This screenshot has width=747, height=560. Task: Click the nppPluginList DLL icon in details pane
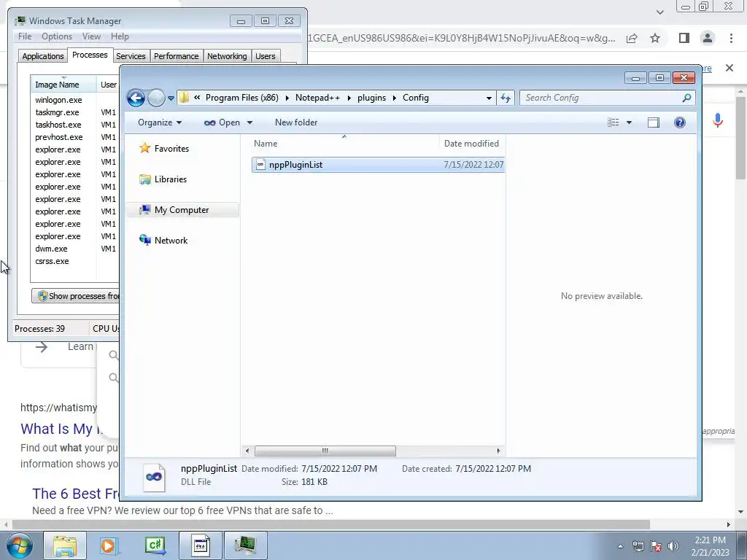click(154, 477)
